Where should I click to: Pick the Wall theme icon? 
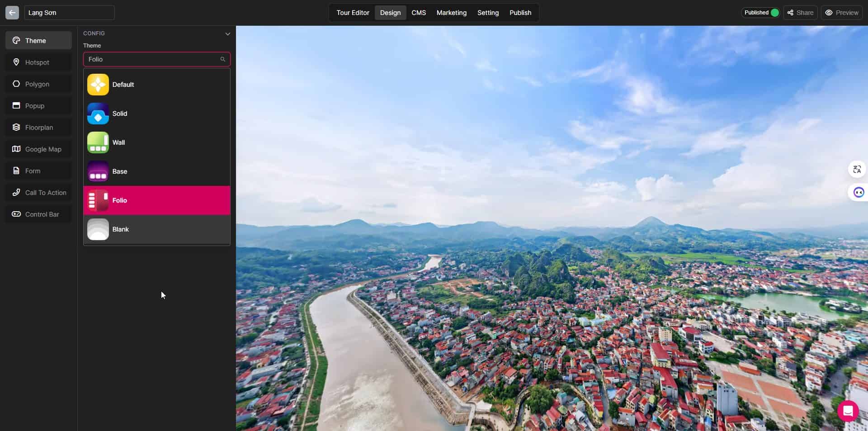pos(98,142)
